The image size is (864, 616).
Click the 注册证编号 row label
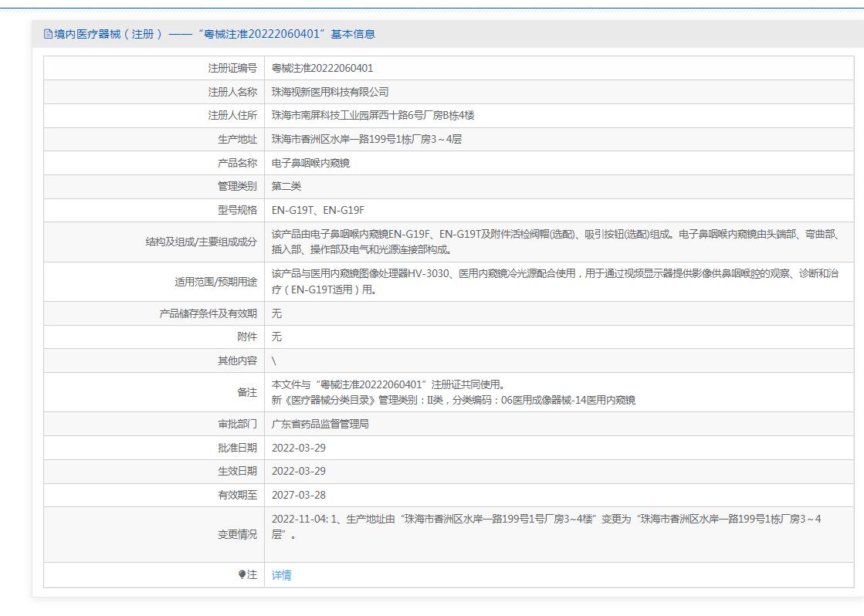click(232, 68)
